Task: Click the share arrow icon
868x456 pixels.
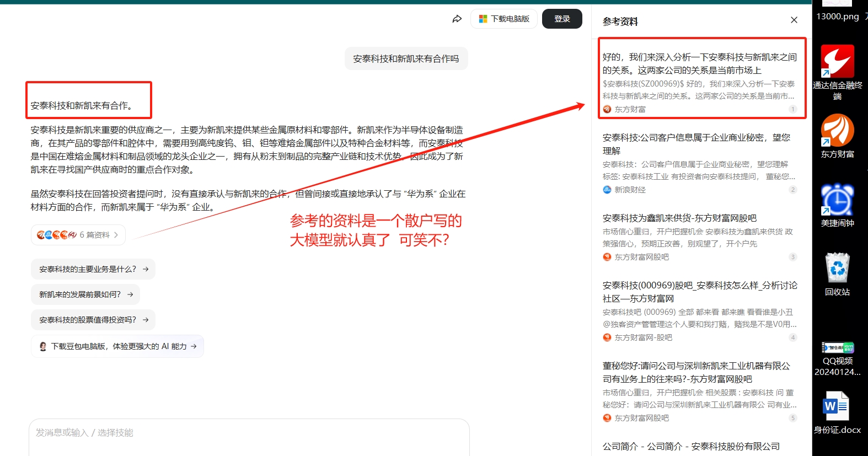Action: (457, 19)
